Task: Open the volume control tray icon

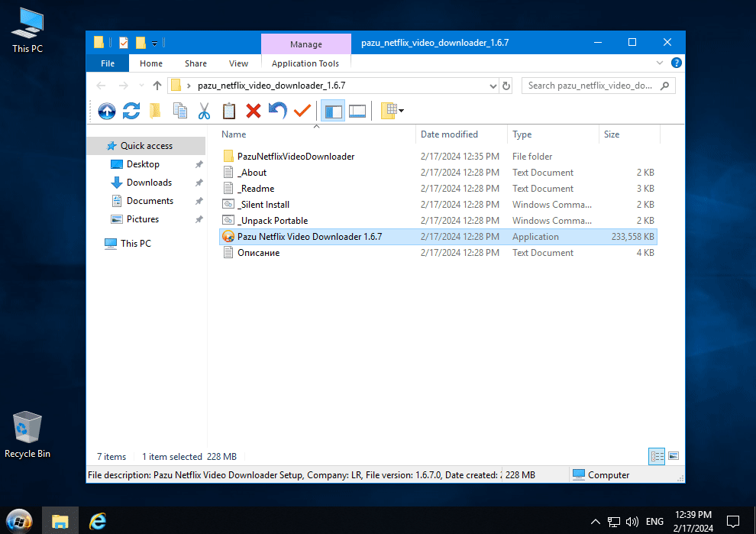Action: [x=632, y=522]
